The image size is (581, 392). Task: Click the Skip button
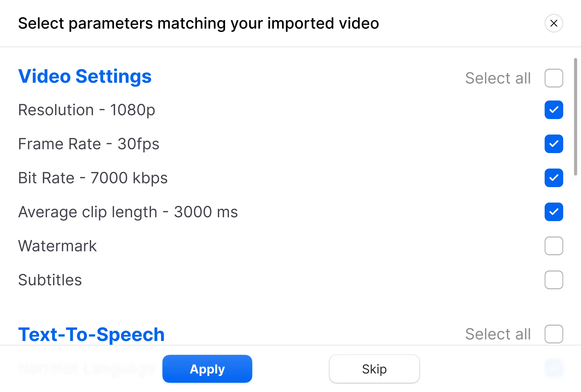click(374, 369)
